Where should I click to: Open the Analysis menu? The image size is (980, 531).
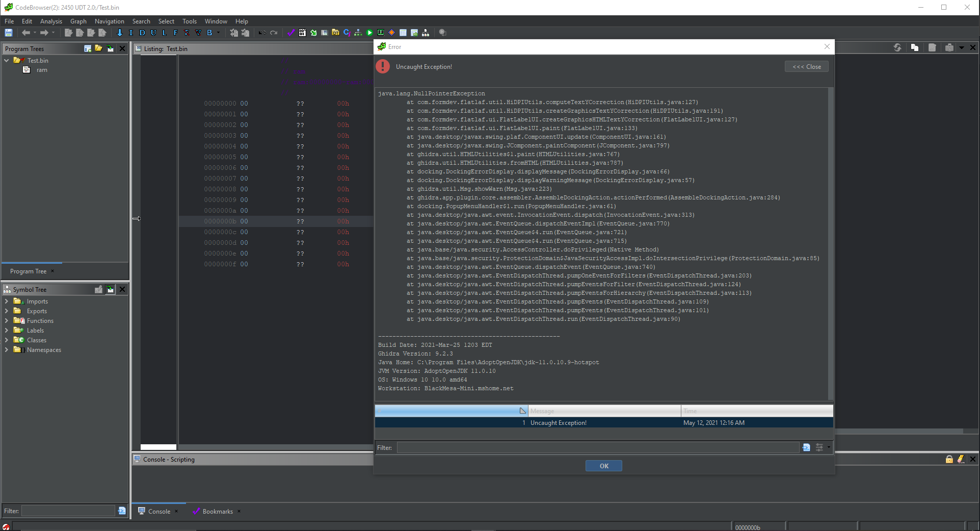(x=50, y=21)
